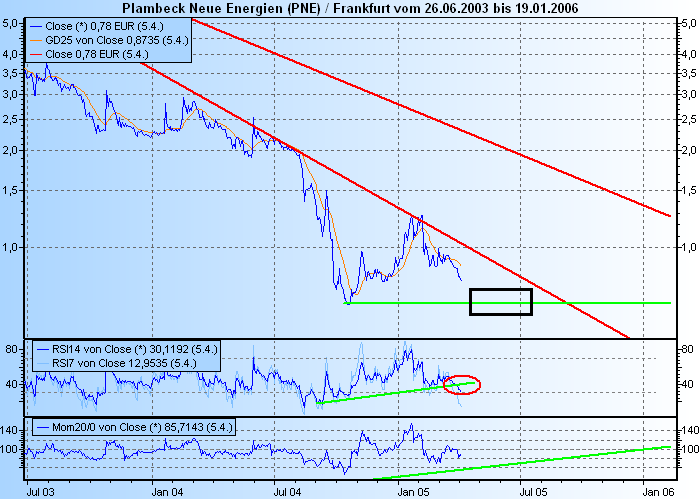Click the '2,0' label on the right price axis
Screen dimensions: 700x500
click(689, 150)
